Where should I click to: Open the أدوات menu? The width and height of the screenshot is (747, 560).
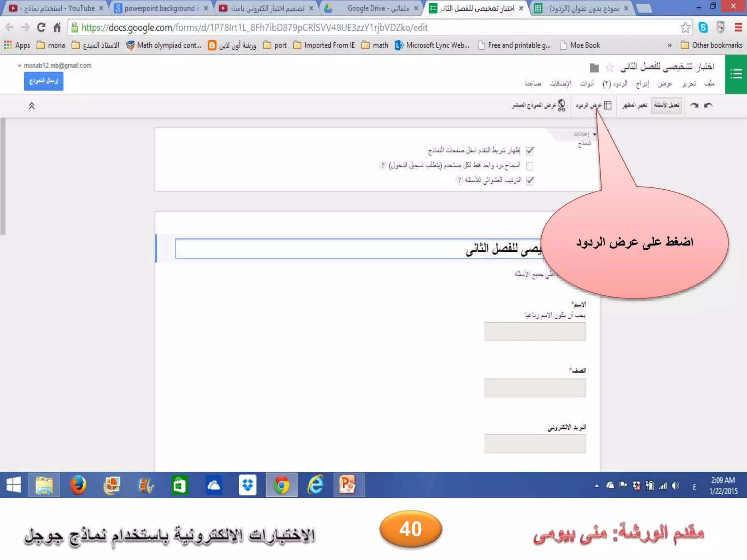(587, 83)
